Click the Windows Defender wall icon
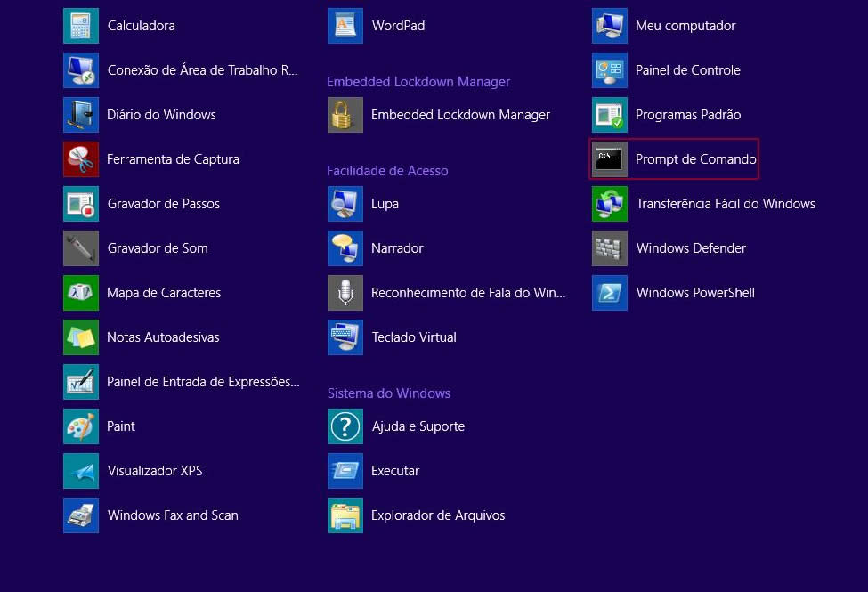 [610, 248]
